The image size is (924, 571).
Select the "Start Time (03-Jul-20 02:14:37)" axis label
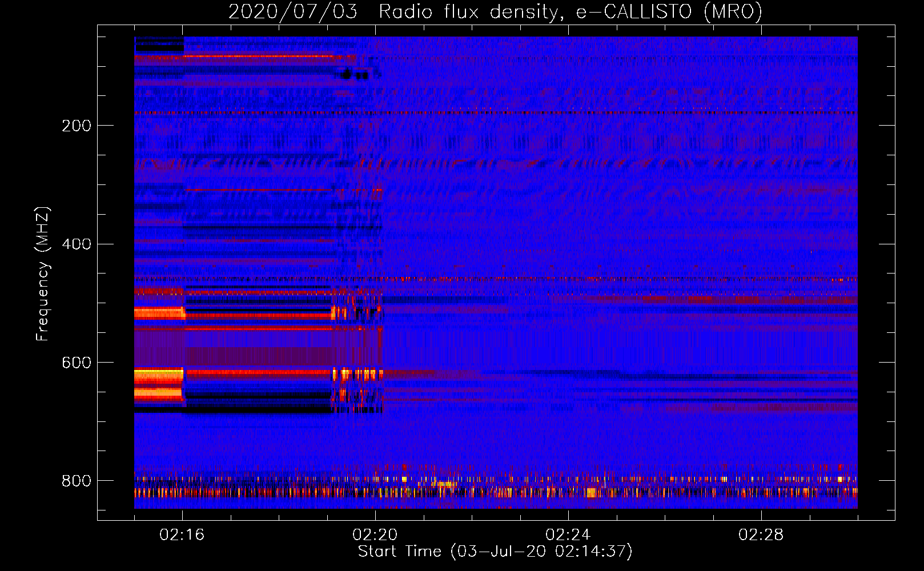point(496,552)
